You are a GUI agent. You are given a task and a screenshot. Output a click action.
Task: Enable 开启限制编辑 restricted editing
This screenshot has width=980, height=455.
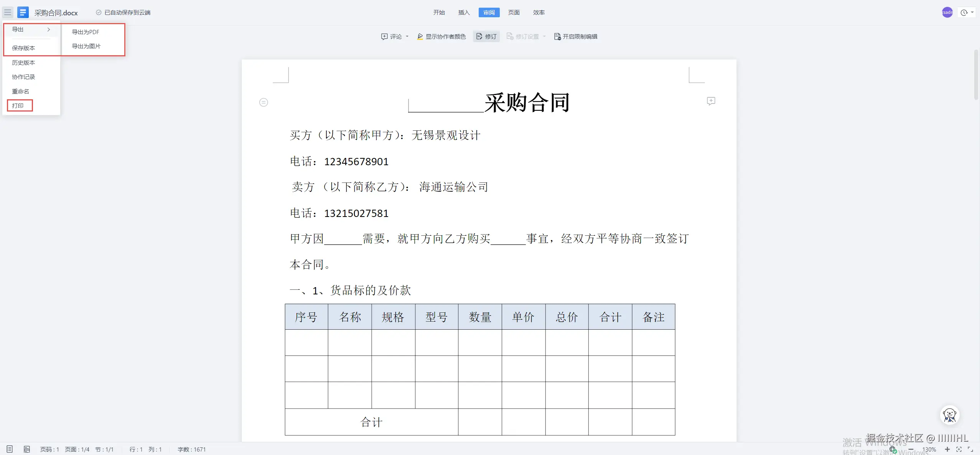pos(575,36)
